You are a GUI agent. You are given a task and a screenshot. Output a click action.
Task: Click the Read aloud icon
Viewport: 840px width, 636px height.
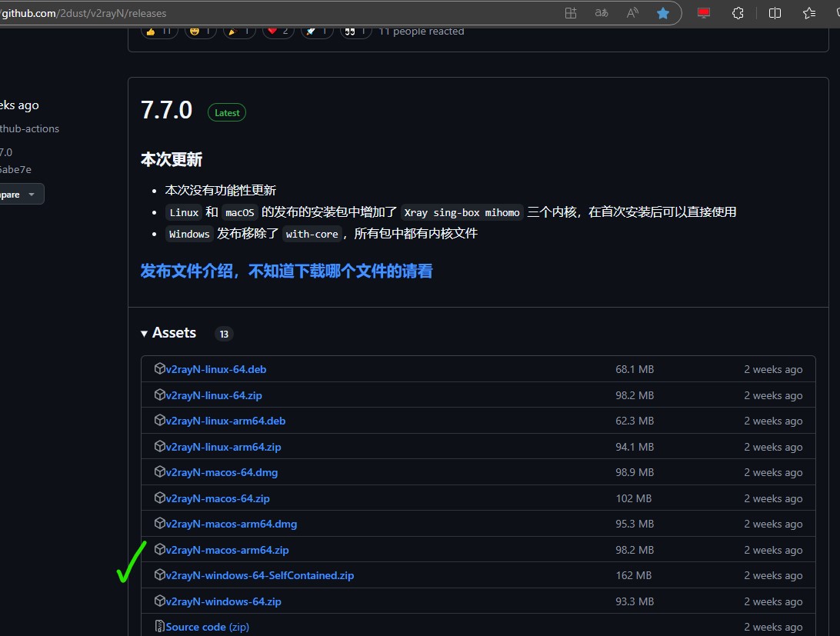click(x=632, y=13)
